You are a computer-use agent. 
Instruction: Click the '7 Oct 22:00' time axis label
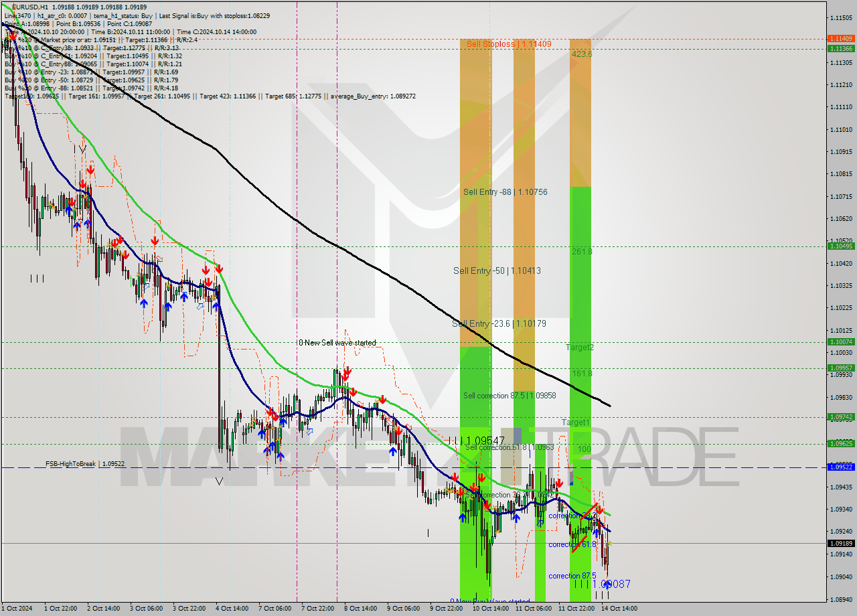point(319,609)
